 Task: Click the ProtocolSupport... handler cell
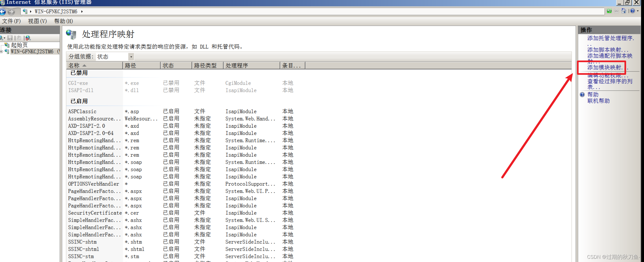click(x=250, y=184)
